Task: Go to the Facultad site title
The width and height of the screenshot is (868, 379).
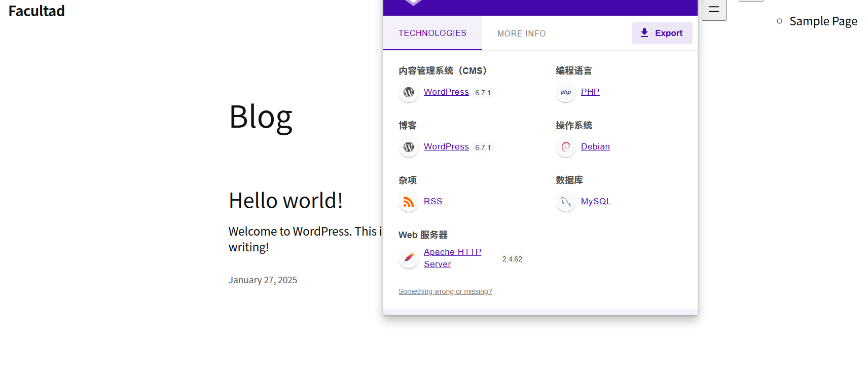Action: [37, 11]
